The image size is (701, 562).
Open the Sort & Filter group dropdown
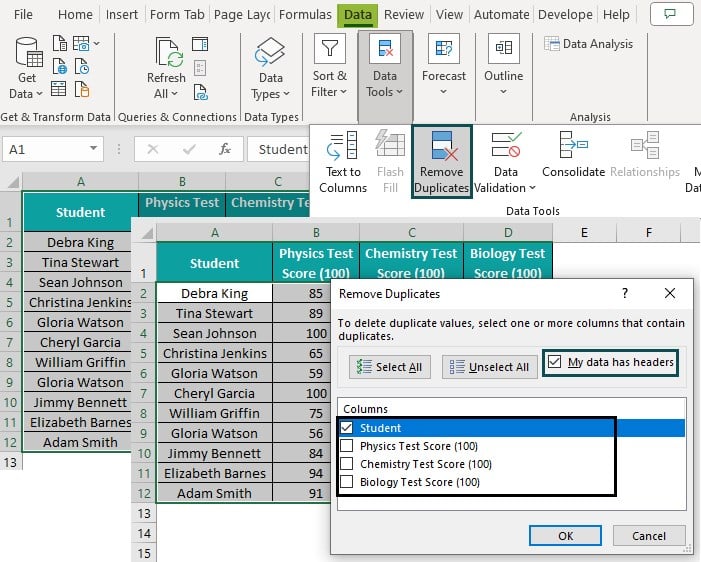click(329, 66)
